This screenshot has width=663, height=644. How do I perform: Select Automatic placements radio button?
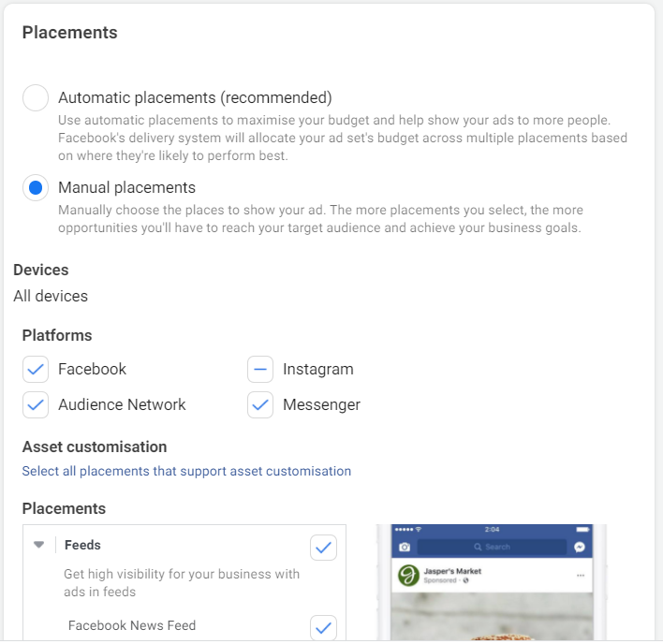(x=36, y=97)
